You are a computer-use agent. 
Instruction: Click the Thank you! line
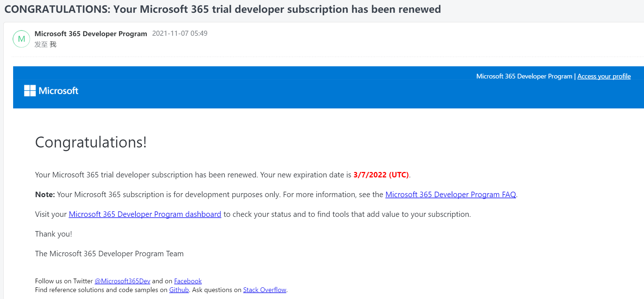tap(54, 234)
